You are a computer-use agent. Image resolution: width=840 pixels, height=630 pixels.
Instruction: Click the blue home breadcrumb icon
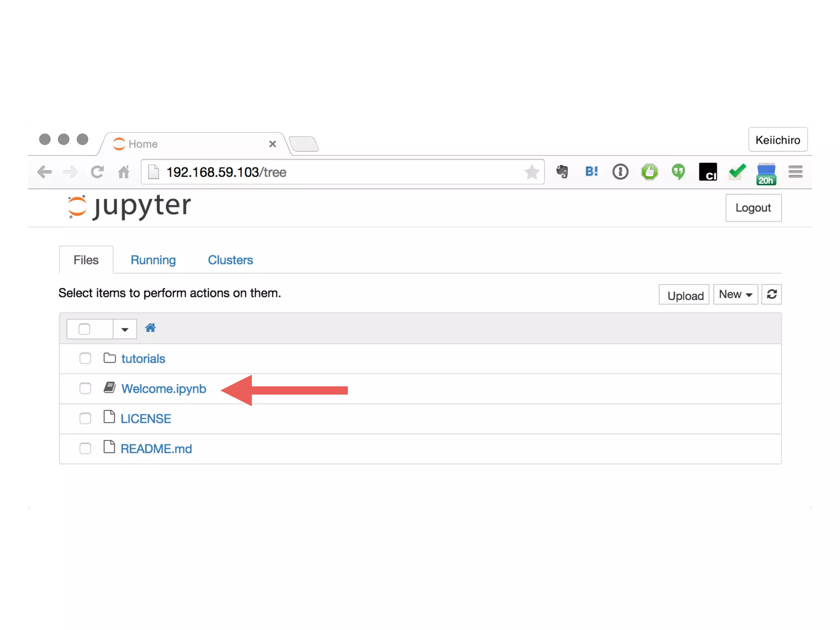(x=150, y=328)
